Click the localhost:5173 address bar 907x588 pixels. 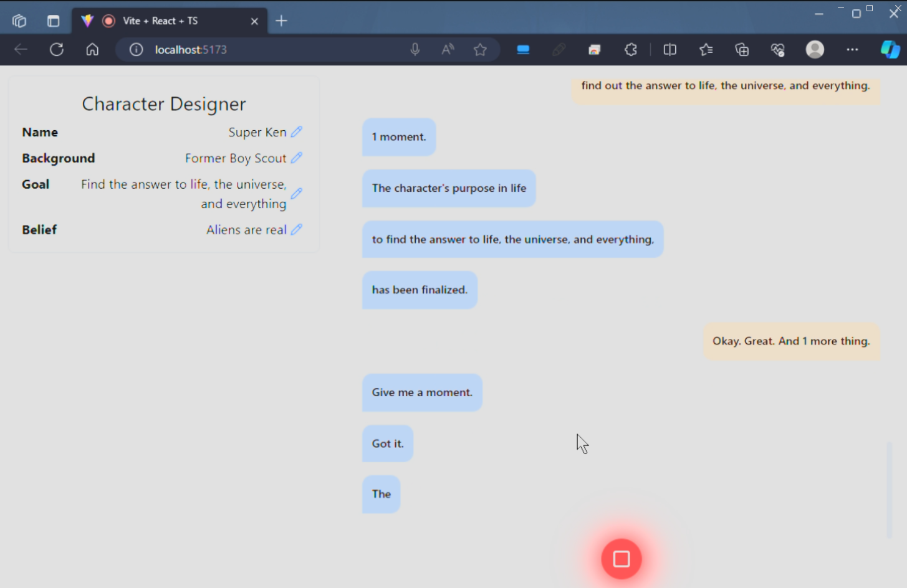[x=262, y=50]
